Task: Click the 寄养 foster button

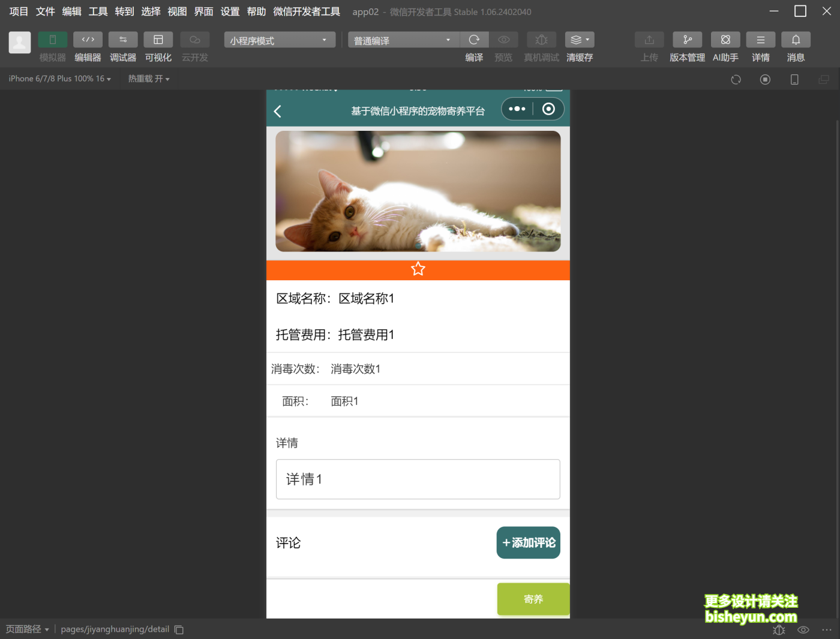Action: pyautogui.click(x=533, y=599)
